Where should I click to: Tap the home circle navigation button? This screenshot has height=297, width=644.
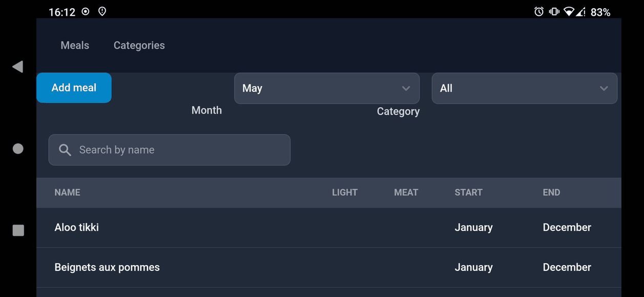tap(18, 149)
